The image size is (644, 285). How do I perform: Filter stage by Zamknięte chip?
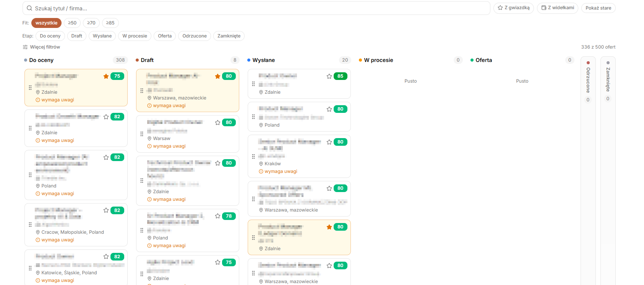(229, 36)
